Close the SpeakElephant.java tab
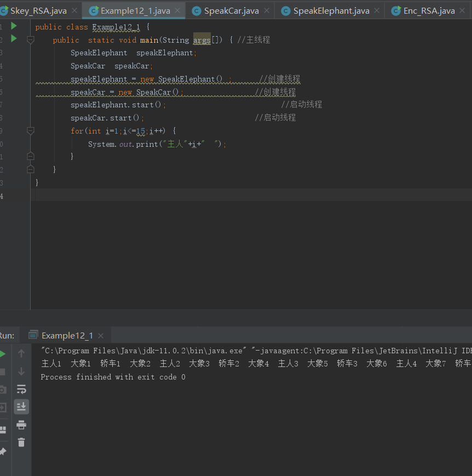Image resolution: width=472 pixels, height=476 pixels. click(377, 10)
